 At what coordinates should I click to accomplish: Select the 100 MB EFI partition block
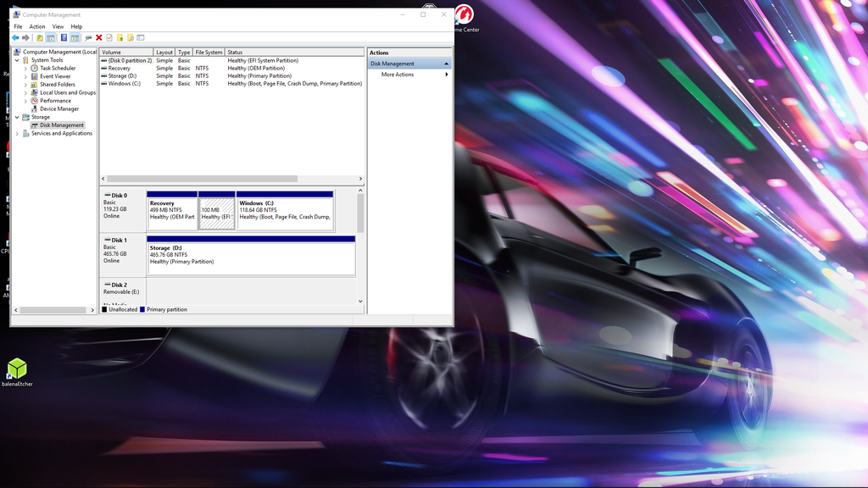click(217, 210)
